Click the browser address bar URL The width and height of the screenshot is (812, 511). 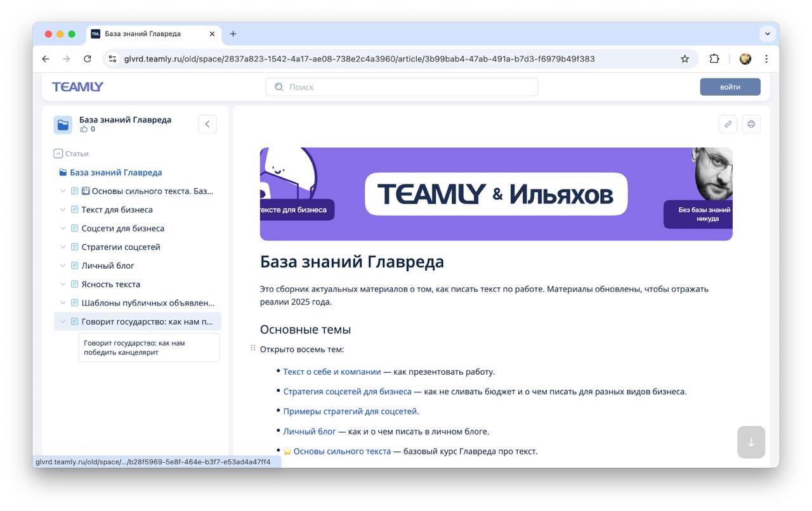point(359,59)
